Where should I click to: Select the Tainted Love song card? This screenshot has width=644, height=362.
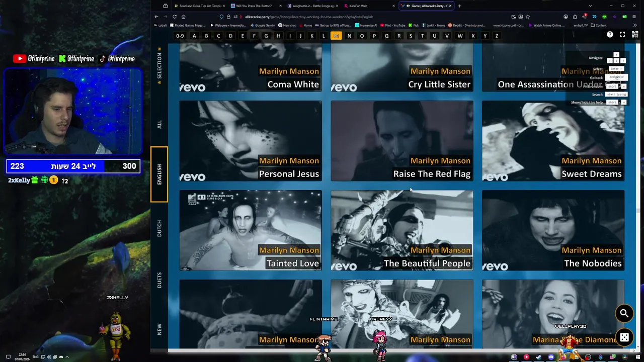coord(251,230)
